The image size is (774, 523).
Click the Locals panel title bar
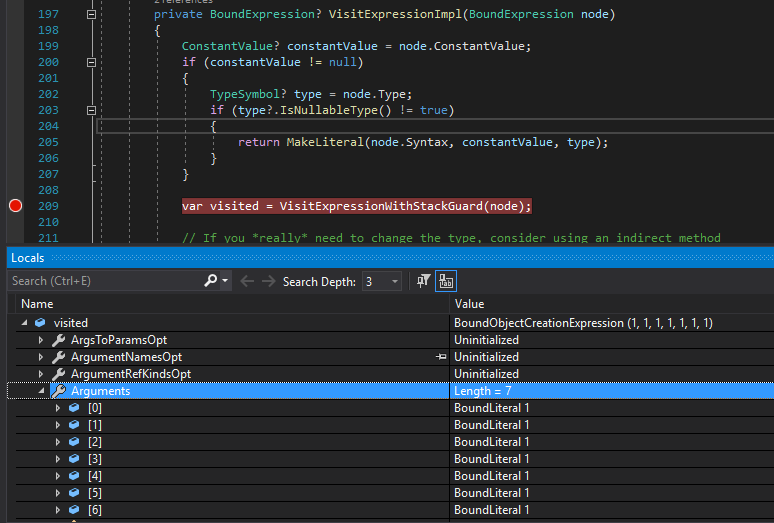point(390,258)
